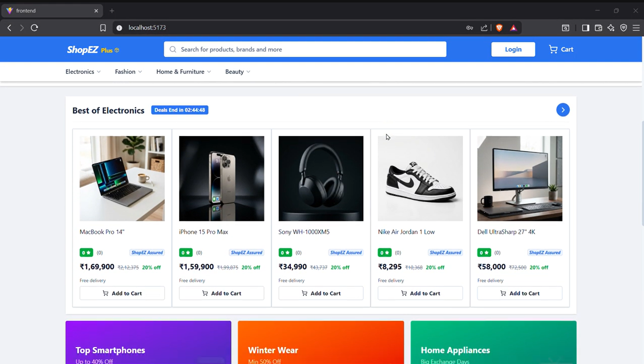The width and height of the screenshot is (644, 364).
Task: Click the Sony price ₹34,990
Action: coord(293,267)
